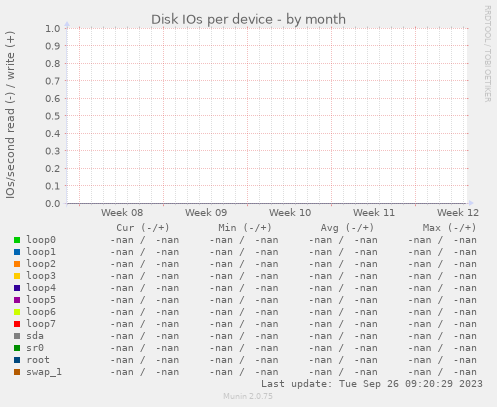Click the Last update timestamp text
This screenshot has width=497, height=407.
click(372, 384)
